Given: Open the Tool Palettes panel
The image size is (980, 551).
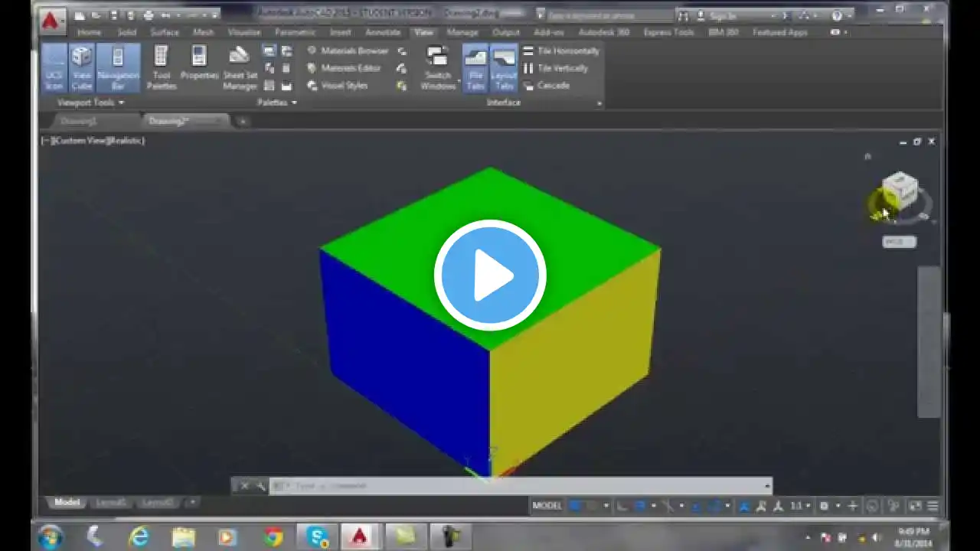Looking at the screenshot, I should [x=162, y=68].
